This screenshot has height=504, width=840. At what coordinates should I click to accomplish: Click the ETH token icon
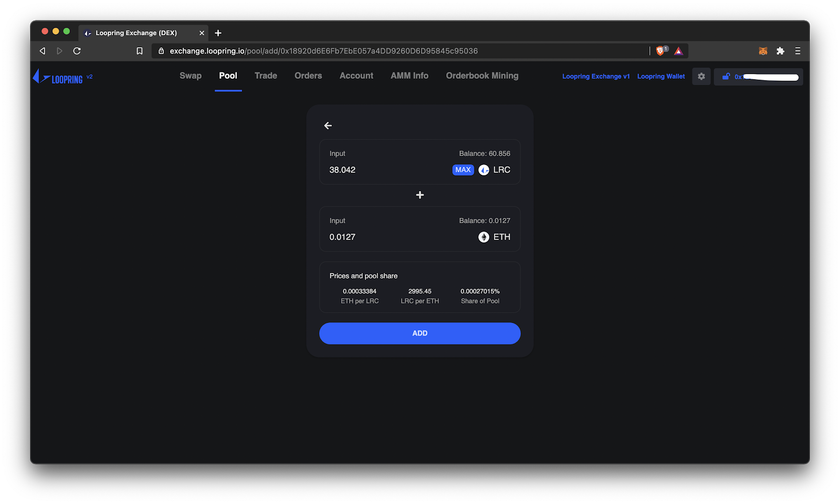484,237
